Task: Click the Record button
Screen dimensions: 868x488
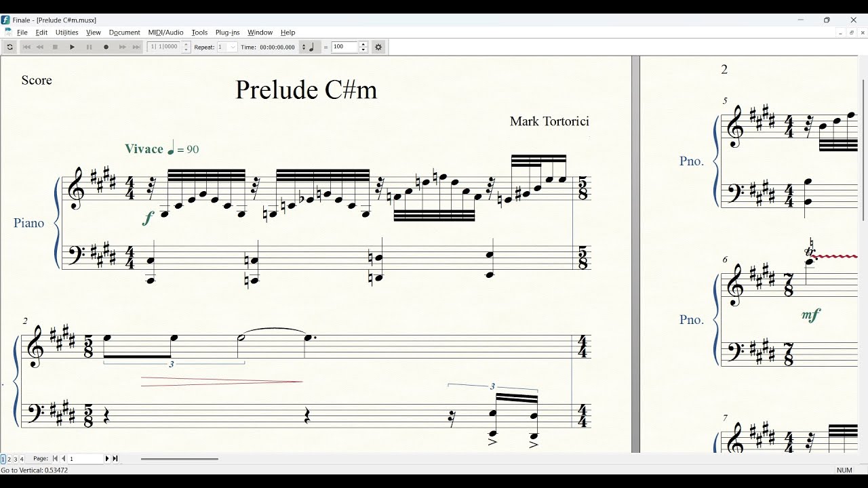Action: pyautogui.click(x=106, y=47)
